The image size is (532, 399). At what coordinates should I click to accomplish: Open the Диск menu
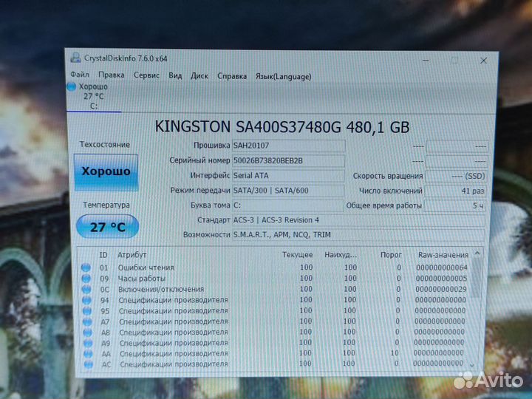click(199, 75)
